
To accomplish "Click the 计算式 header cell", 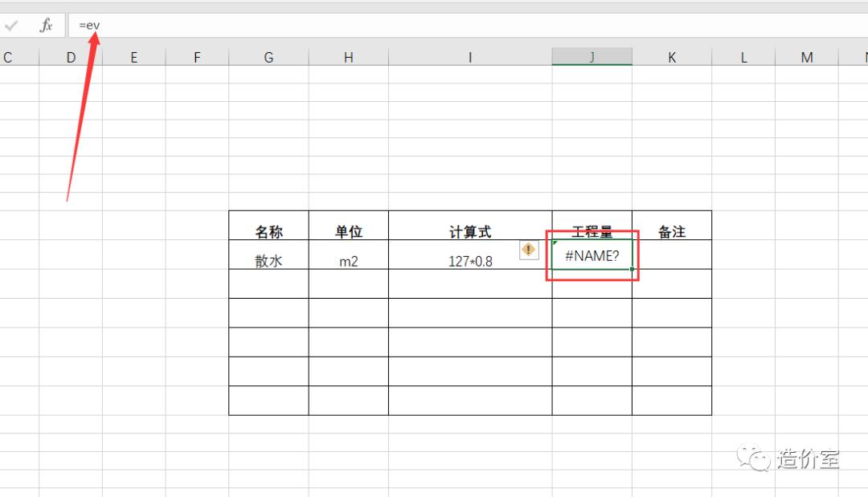I will (x=469, y=230).
